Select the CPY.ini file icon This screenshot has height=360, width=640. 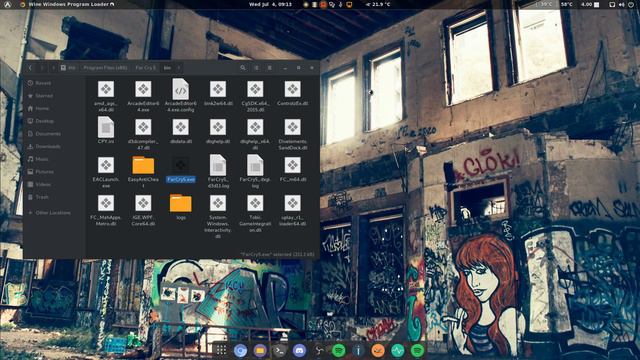click(106, 127)
